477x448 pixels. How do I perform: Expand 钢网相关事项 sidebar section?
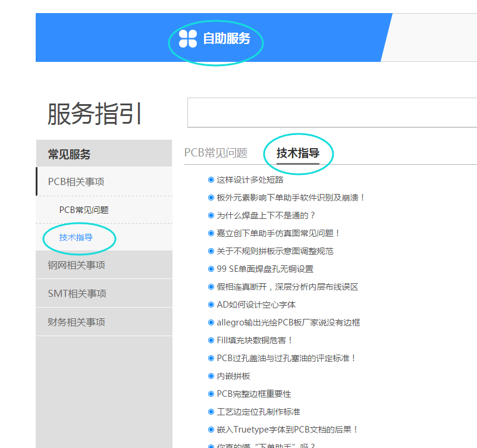click(76, 265)
